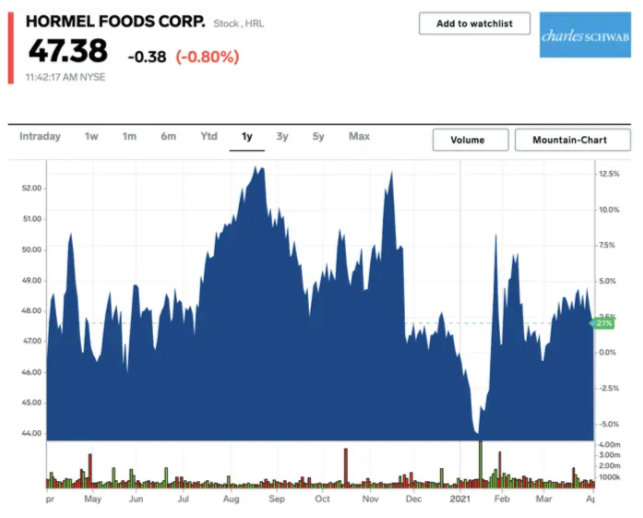The image size is (643, 518).
Task: Switch to the 3y time range
Action: [282, 136]
